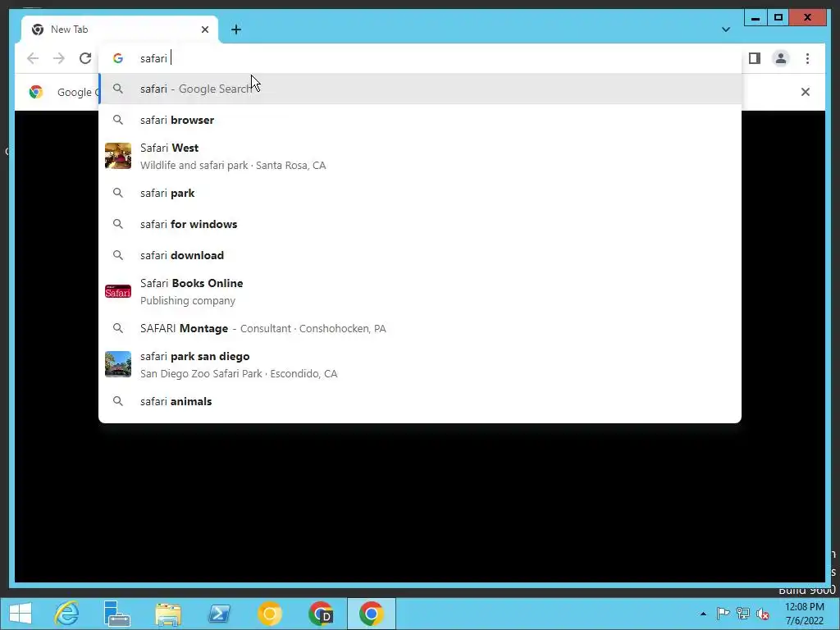Image resolution: width=840 pixels, height=630 pixels.
Task: Open the yellow Chrome Canary taskbar icon
Action: click(269, 614)
